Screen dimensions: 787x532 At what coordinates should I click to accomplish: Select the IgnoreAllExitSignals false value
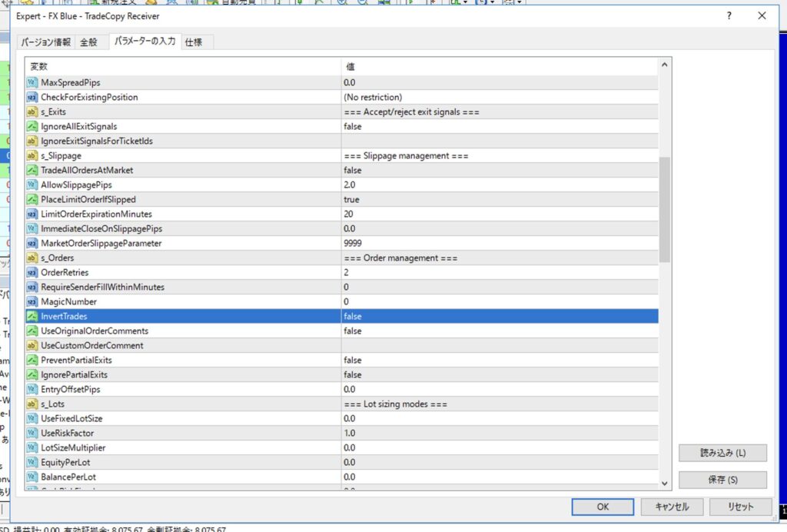pos(500,126)
